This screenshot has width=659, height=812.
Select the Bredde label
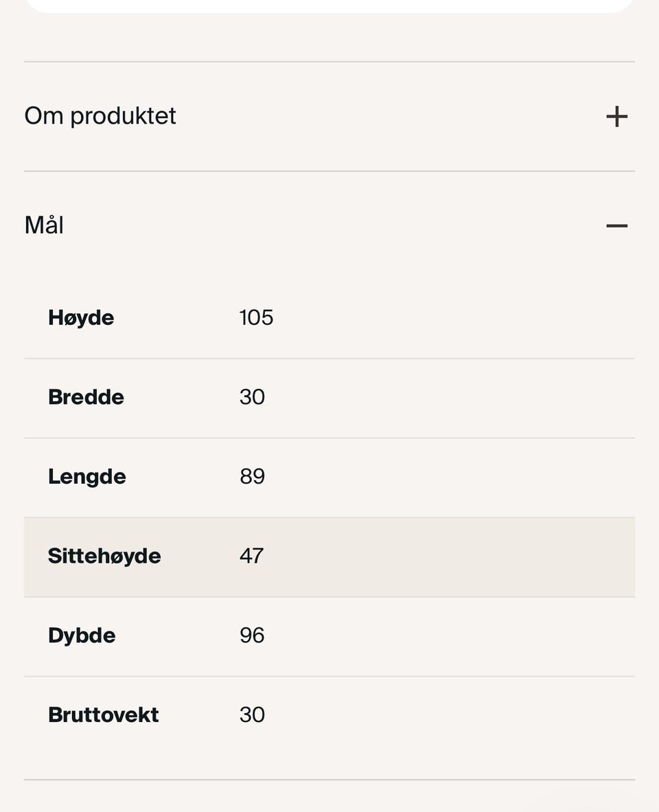pos(86,397)
